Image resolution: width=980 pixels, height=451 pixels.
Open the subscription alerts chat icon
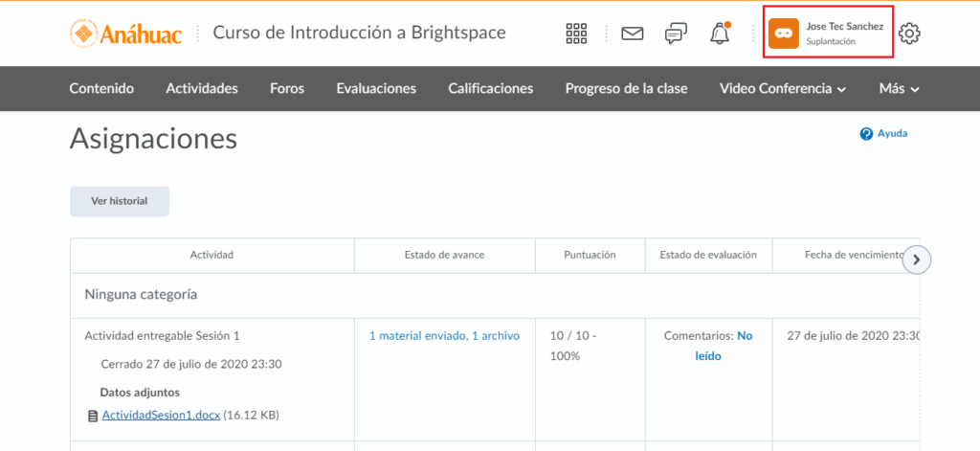point(676,34)
